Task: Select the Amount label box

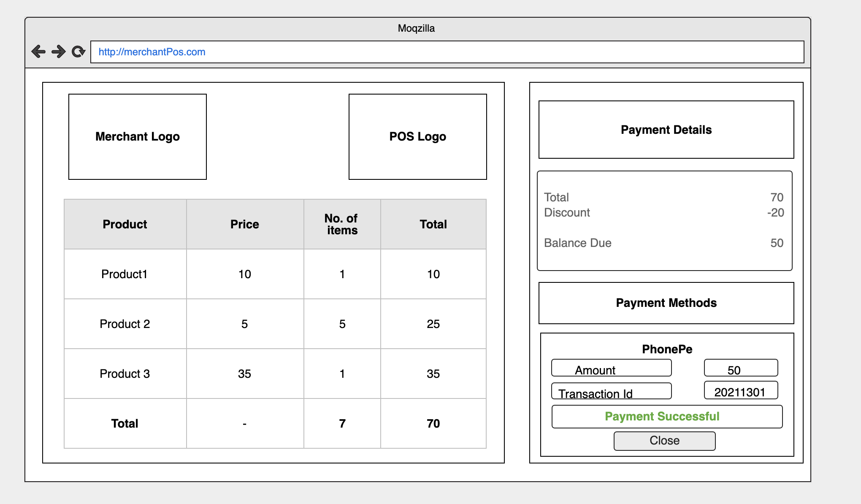Action: [611, 368]
